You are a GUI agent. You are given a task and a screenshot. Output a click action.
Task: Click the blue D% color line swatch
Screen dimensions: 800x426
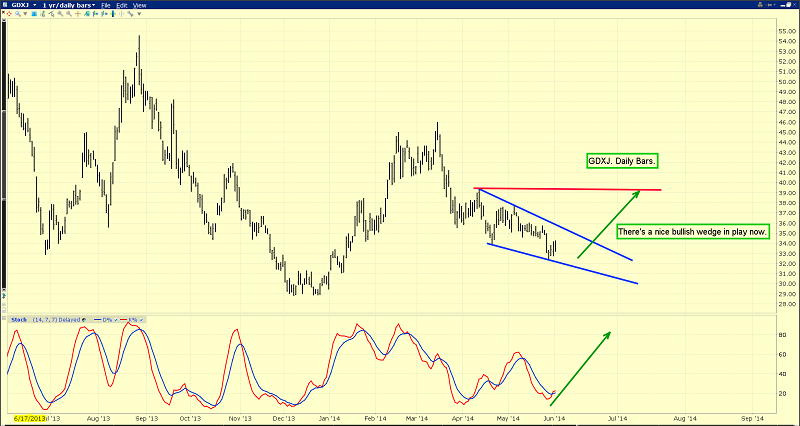[x=97, y=320]
